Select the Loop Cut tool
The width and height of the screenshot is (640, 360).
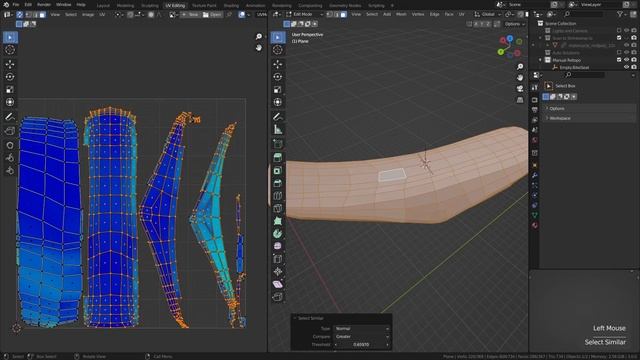(x=278, y=196)
